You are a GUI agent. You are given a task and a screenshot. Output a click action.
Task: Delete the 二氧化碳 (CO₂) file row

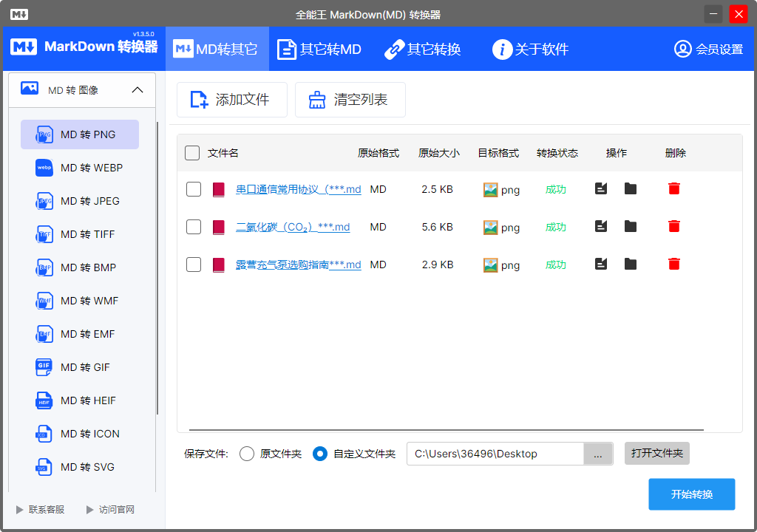[x=674, y=226]
